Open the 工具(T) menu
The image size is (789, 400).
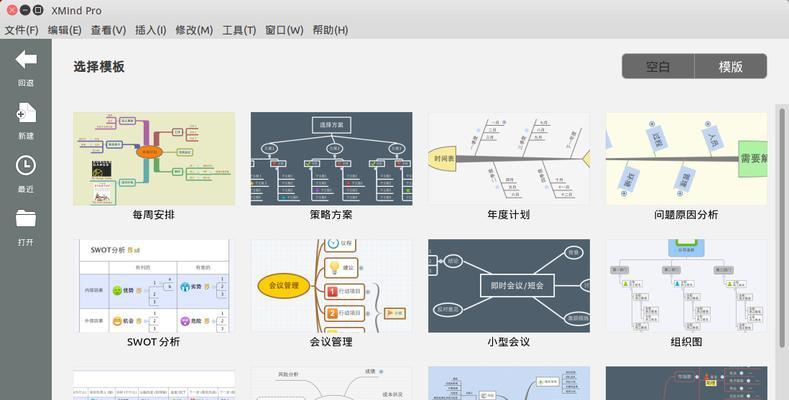point(239,30)
